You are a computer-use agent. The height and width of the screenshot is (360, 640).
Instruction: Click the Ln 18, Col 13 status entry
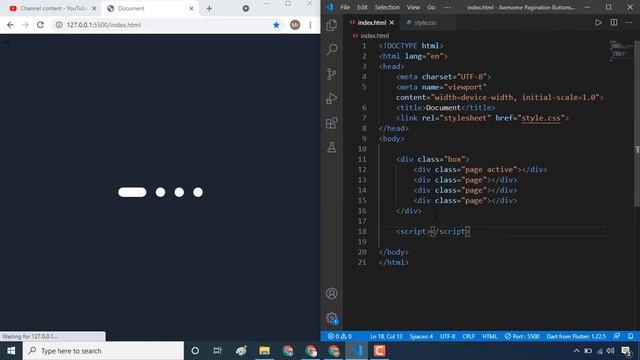[x=386, y=336]
